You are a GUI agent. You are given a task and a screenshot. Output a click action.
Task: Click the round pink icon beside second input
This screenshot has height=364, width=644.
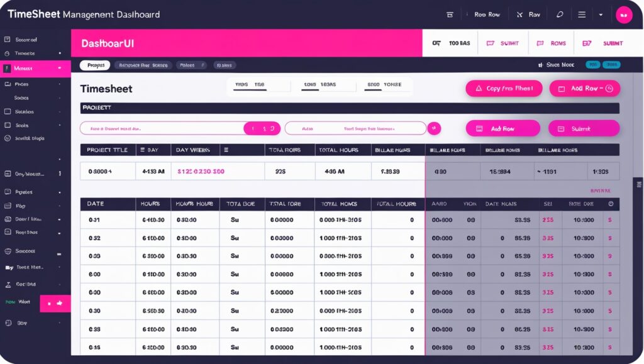434,128
